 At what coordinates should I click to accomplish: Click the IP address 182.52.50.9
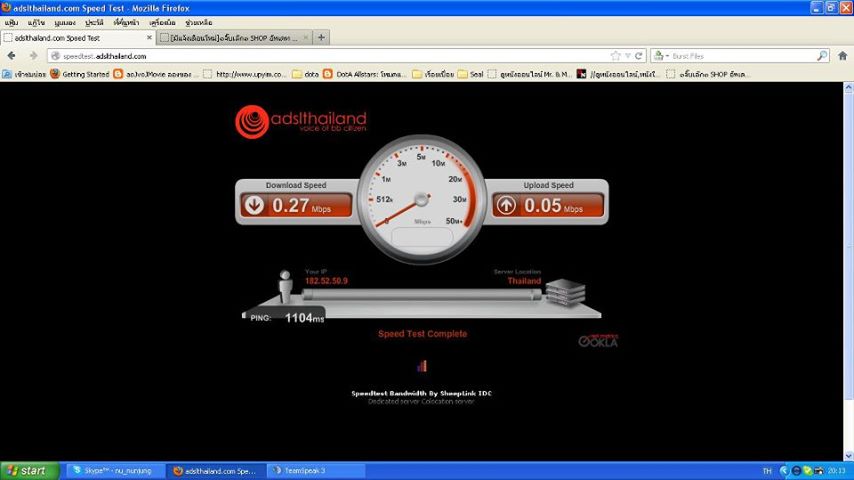tap(326, 281)
